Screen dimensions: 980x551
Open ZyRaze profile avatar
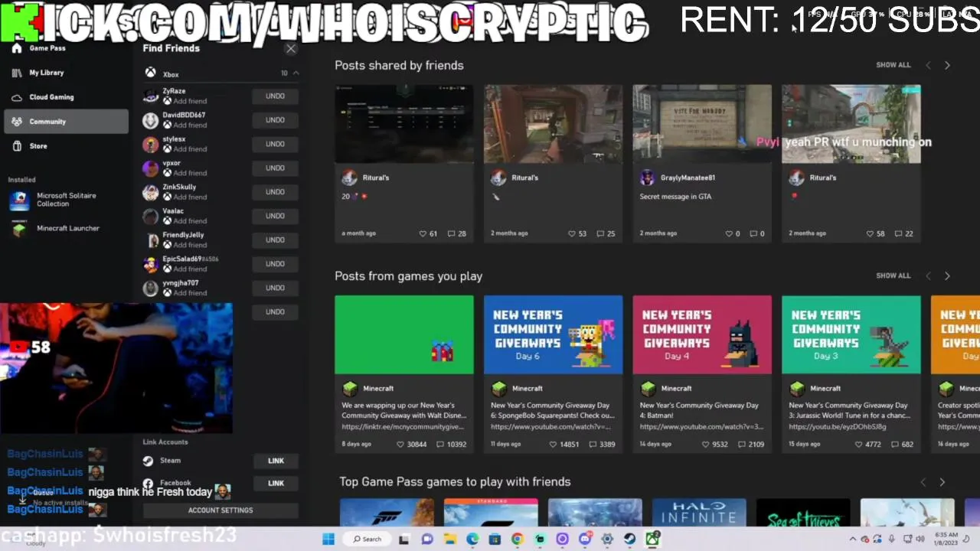click(x=151, y=96)
